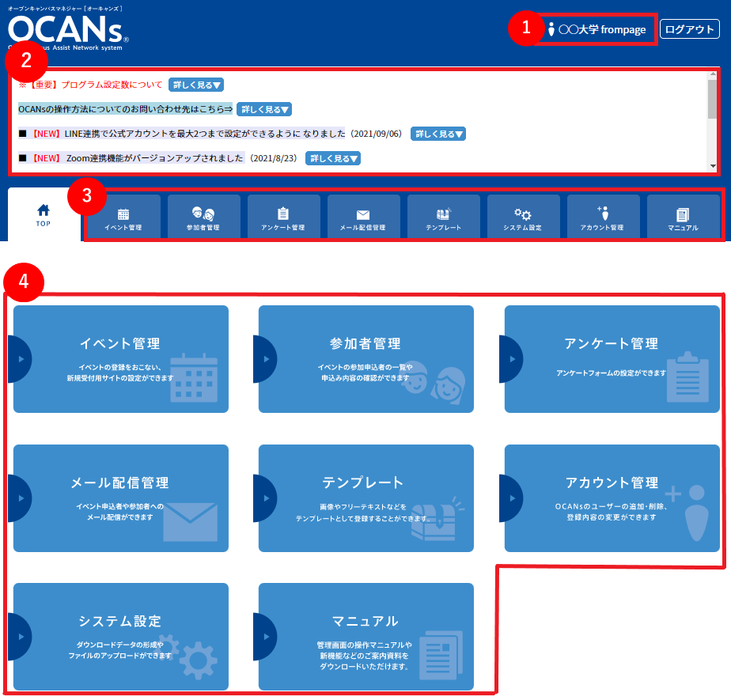The height and width of the screenshot is (700, 731).
Task: Open the イベント管理 nav tab
Action: (123, 218)
